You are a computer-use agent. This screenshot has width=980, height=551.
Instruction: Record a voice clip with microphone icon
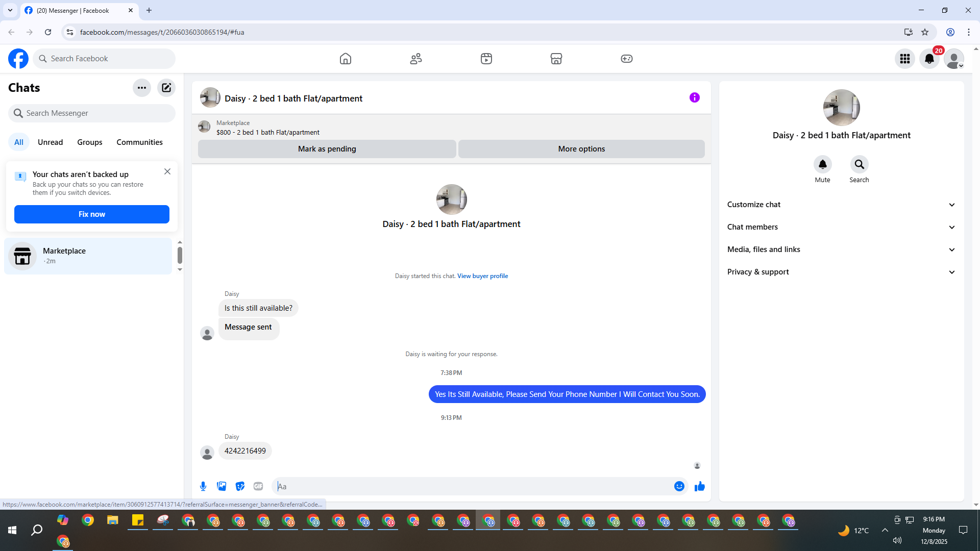click(203, 486)
